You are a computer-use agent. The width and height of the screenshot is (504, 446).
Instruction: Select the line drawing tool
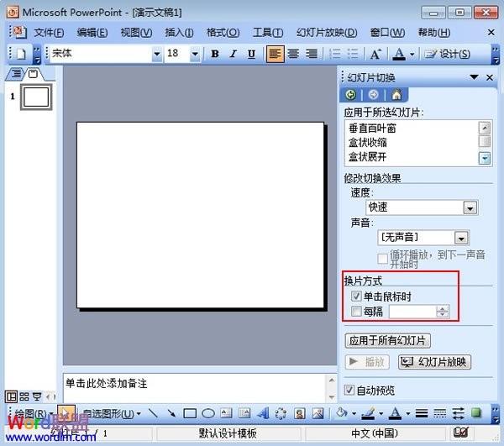pyautogui.click(x=154, y=413)
